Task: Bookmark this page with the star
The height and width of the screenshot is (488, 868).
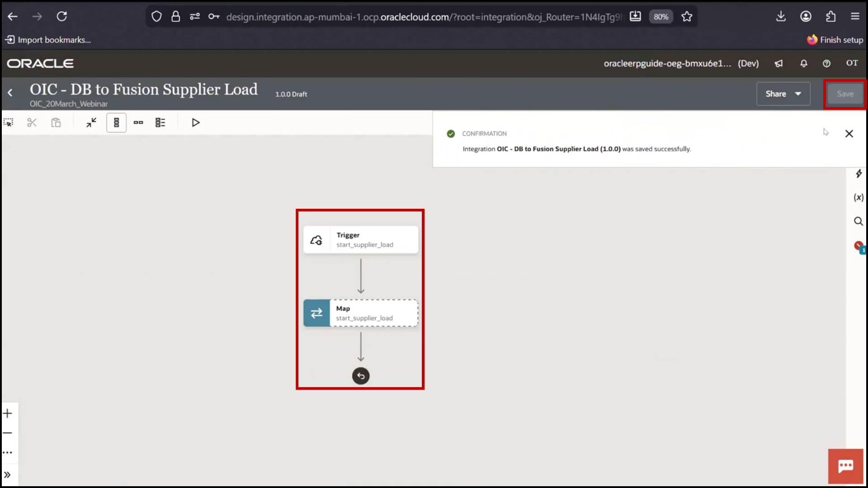Action: click(687, 17)
